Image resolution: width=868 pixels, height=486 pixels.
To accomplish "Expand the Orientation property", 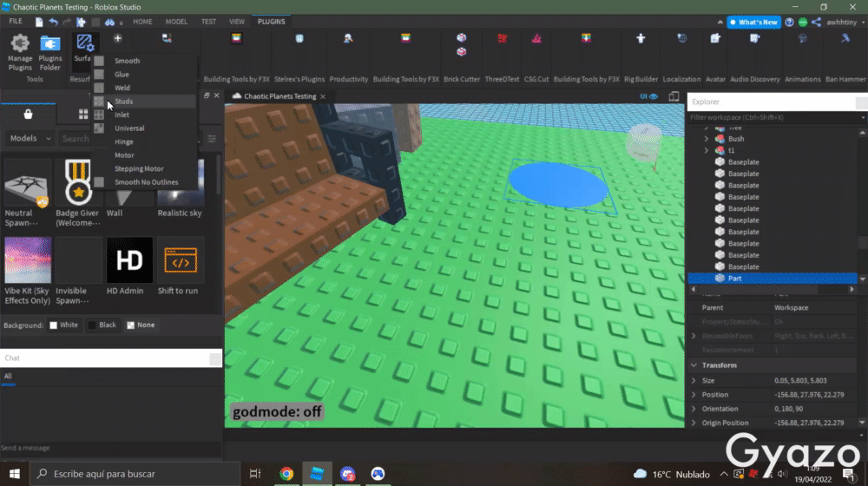I will click(x=694, y=409).
